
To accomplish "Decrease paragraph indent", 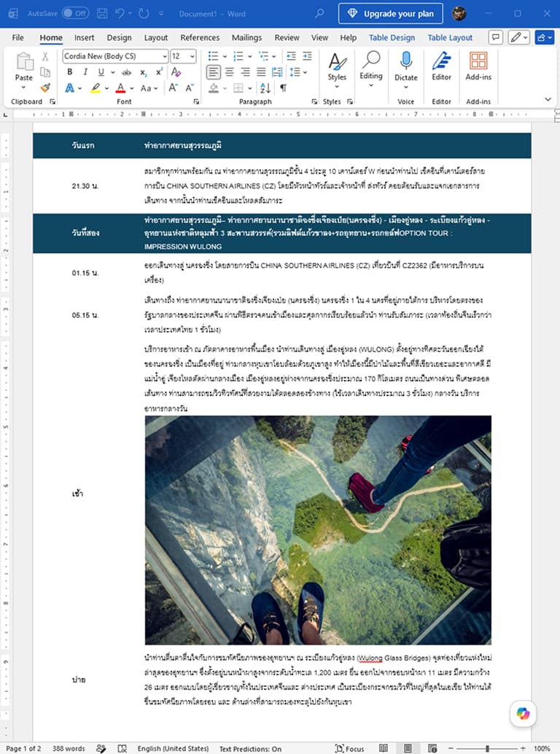I will coord(291,56).
